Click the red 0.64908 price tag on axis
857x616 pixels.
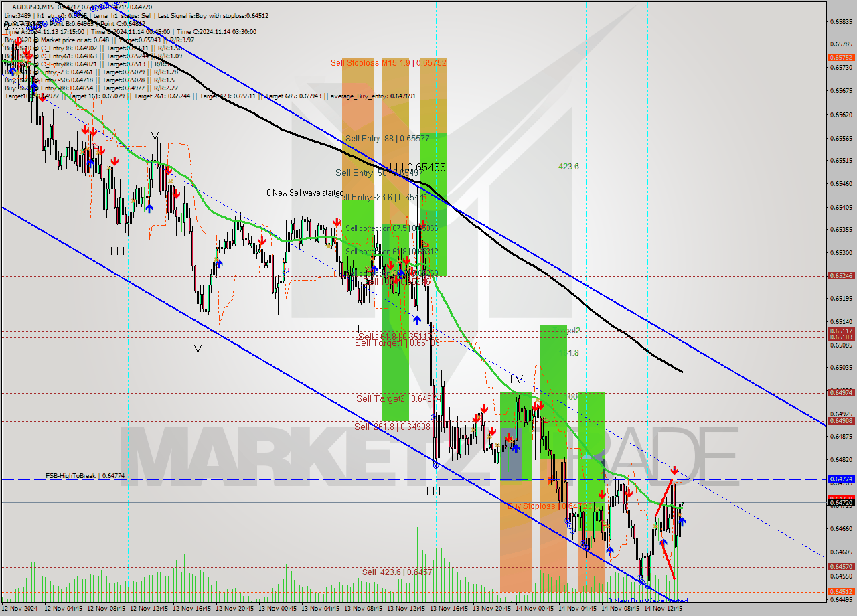tap(841, 420)
